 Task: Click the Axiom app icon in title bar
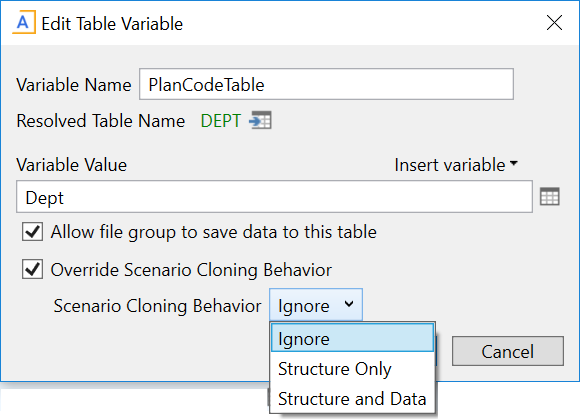tap(24, 23)
